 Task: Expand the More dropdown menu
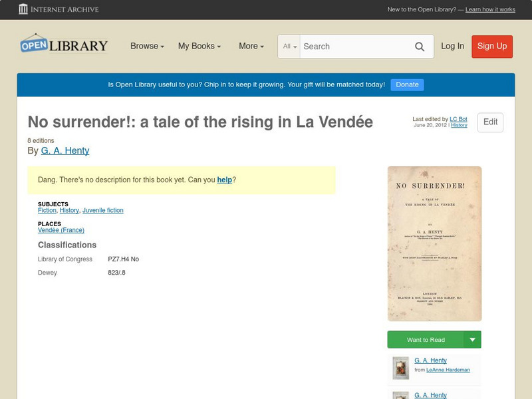tap(251, 47)
